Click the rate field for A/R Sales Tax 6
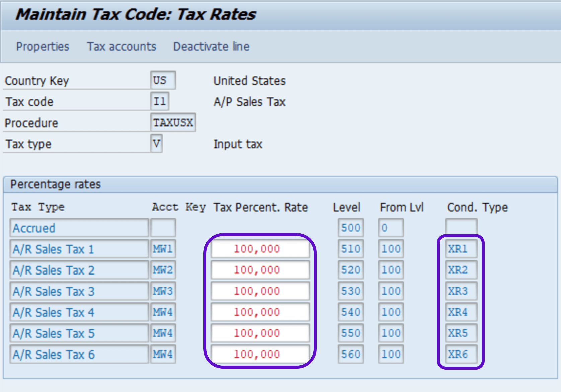 click(x=260, y=354)
